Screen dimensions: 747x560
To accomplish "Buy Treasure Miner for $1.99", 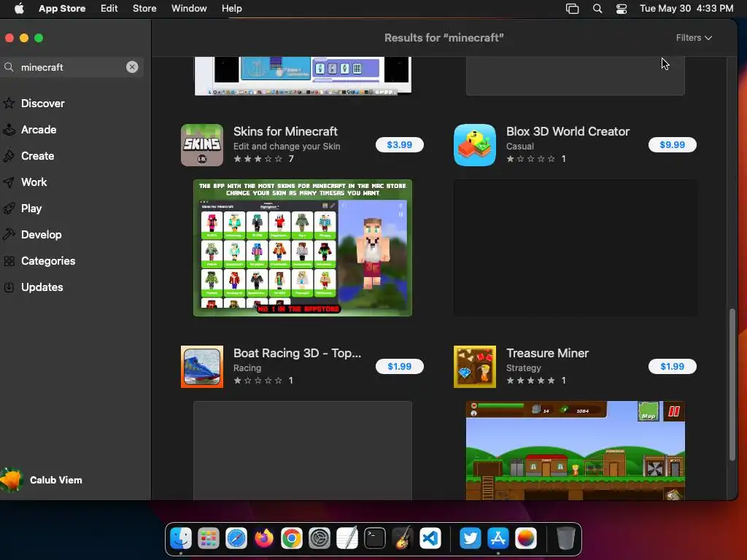I will [672, 367].
